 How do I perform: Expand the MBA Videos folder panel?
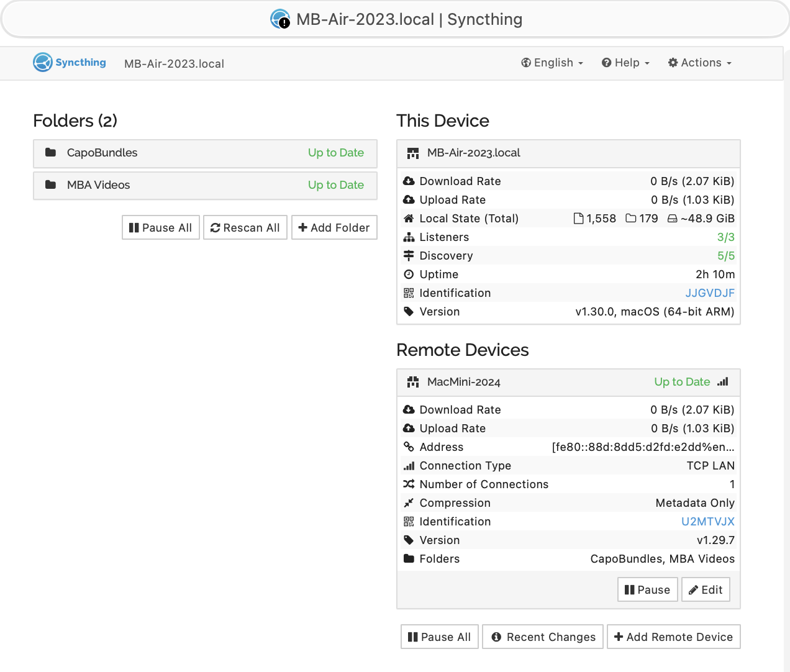point(205,186)
